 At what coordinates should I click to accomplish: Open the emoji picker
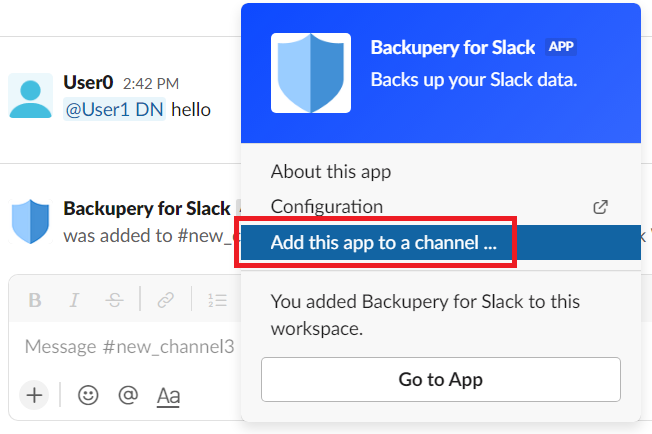click(x=88, y=395)
